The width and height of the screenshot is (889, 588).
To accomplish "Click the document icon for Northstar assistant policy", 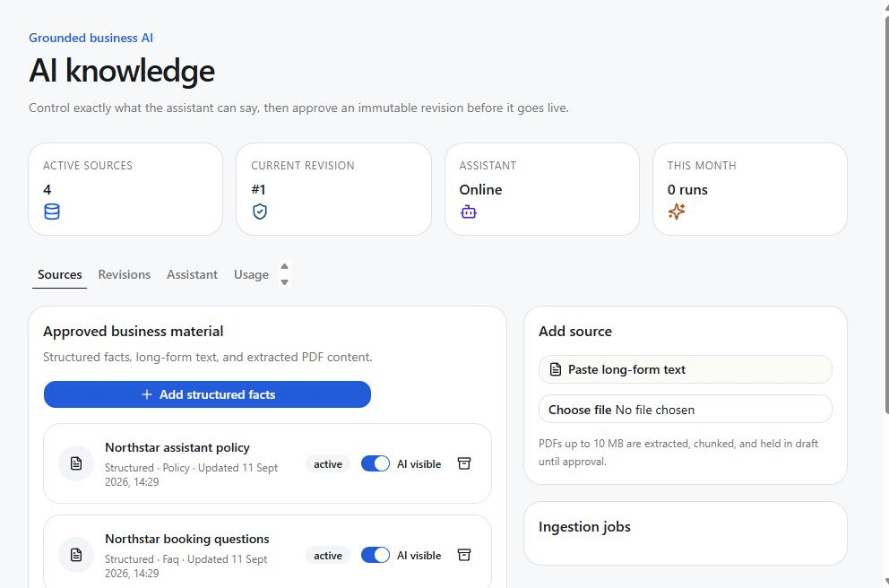I will point(76,463).
